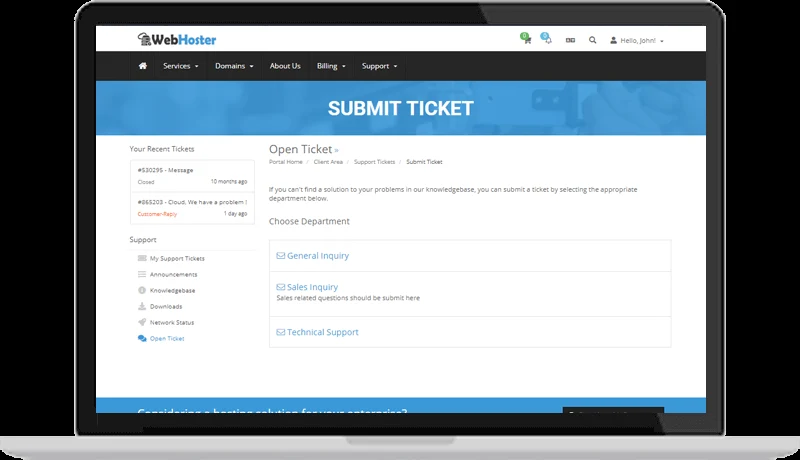
Task: Expand the Domains dropdown menu
Action: pyautogui.click(x=234, y=66)
